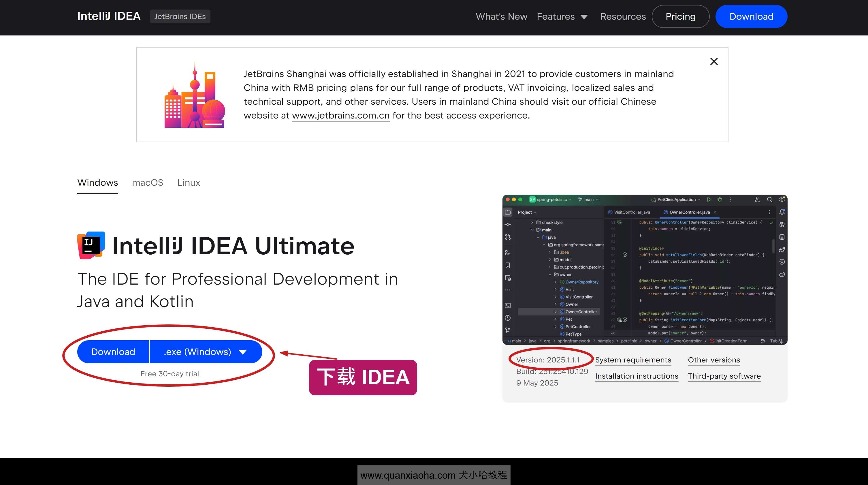Viewport: 868px width, 485px height.
Task: Collapse the main folder chevron in tree
Action: coord(532,230)
